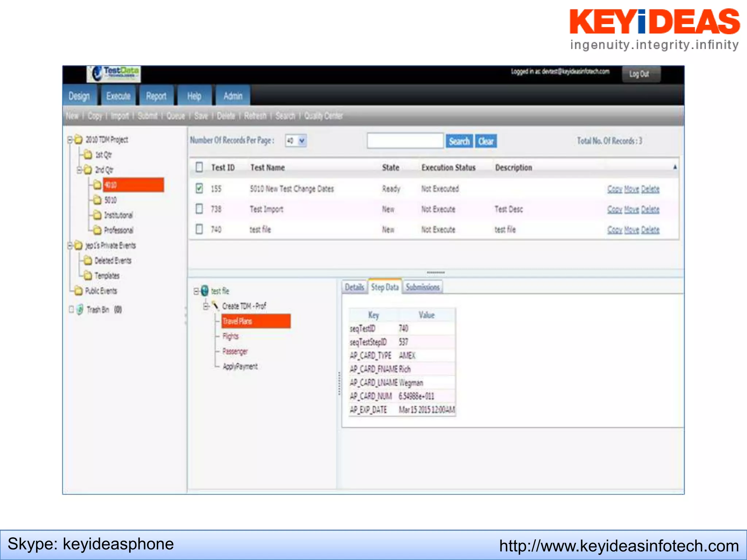Click the Templates folder icon
Image resolution: width=747 pixels, height=560 pixels.
(x=88, y=275)
